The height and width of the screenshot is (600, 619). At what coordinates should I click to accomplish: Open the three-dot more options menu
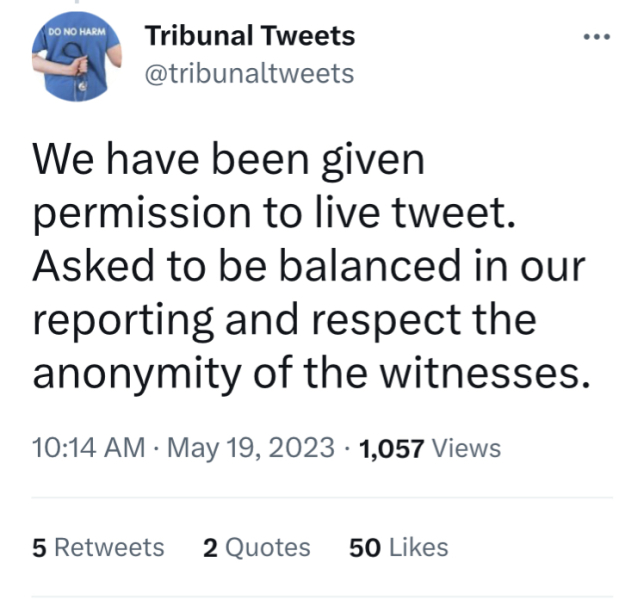[595, 37]
